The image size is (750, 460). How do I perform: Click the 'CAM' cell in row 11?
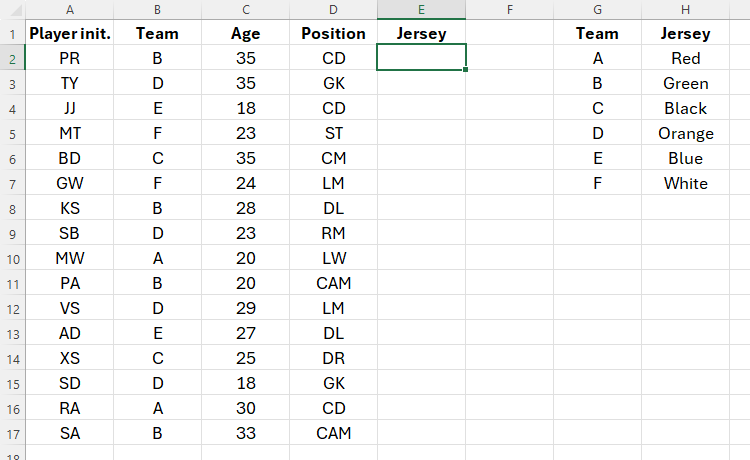(333, 283)
